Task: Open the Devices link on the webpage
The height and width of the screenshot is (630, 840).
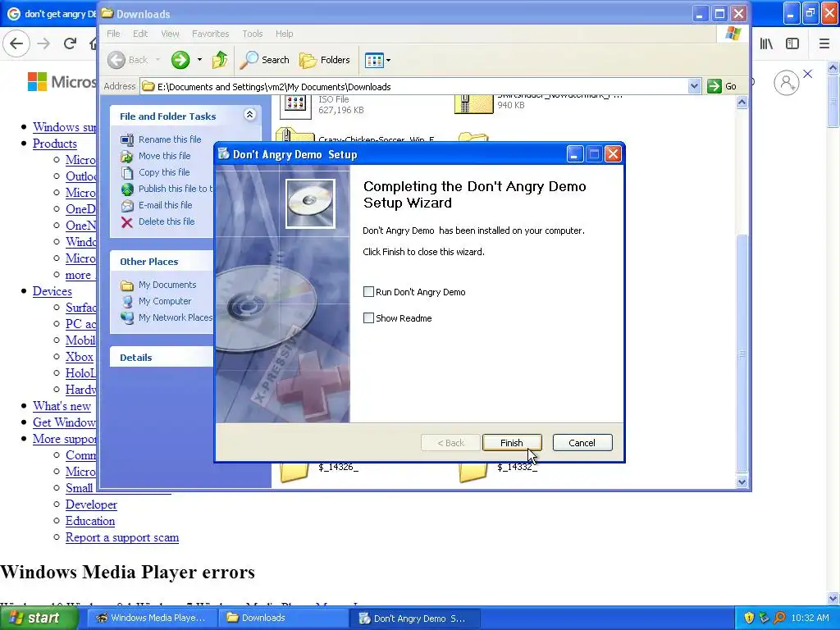Action: [x=52, y=291]
